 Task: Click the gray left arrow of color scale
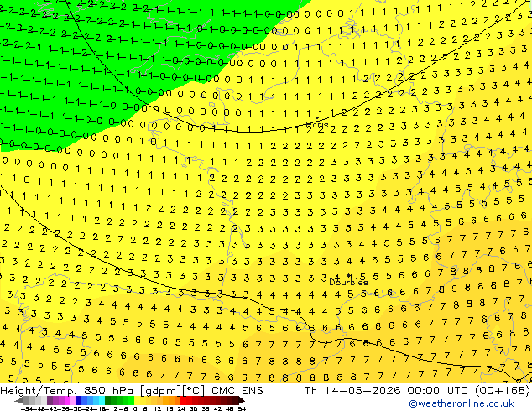(19, 400)
